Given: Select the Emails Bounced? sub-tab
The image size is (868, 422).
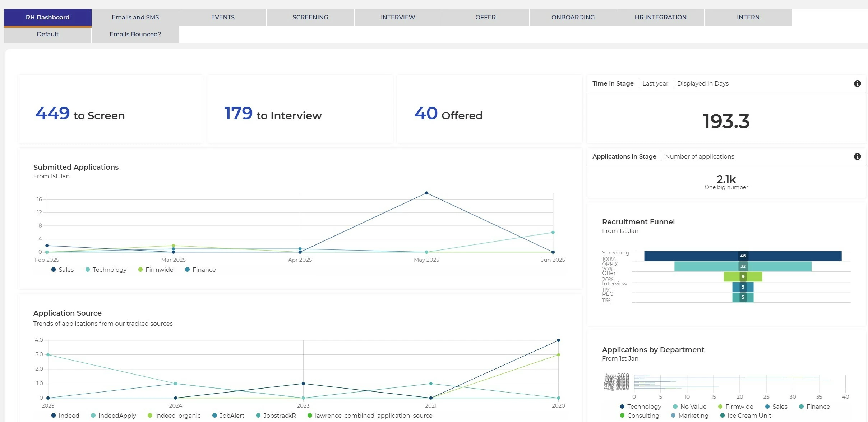Looking at the screenshot, I should click(135, 34).
